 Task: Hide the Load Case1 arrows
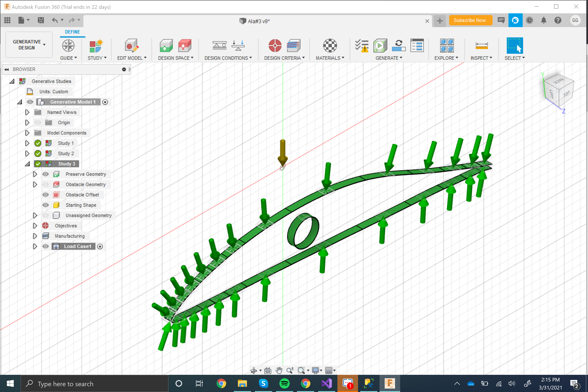click(45, 246)
